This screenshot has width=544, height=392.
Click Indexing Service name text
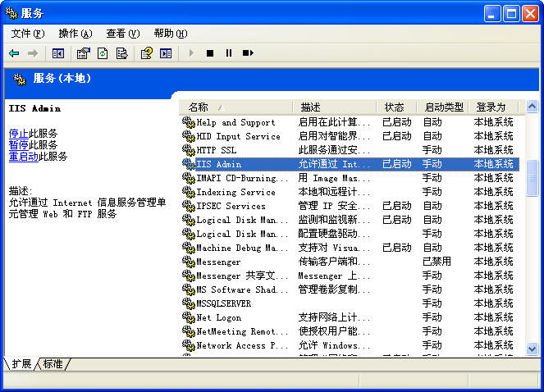(236, 192)
